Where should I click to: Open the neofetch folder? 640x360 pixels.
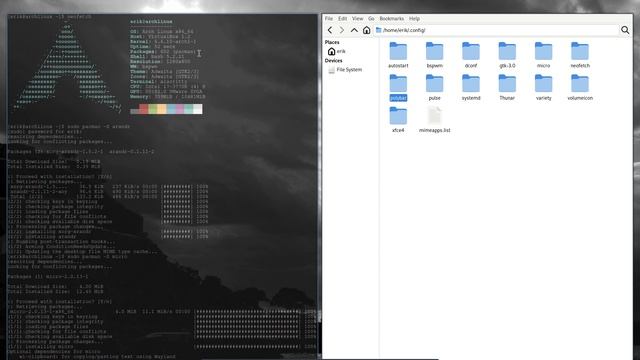(x=580, y=55)
